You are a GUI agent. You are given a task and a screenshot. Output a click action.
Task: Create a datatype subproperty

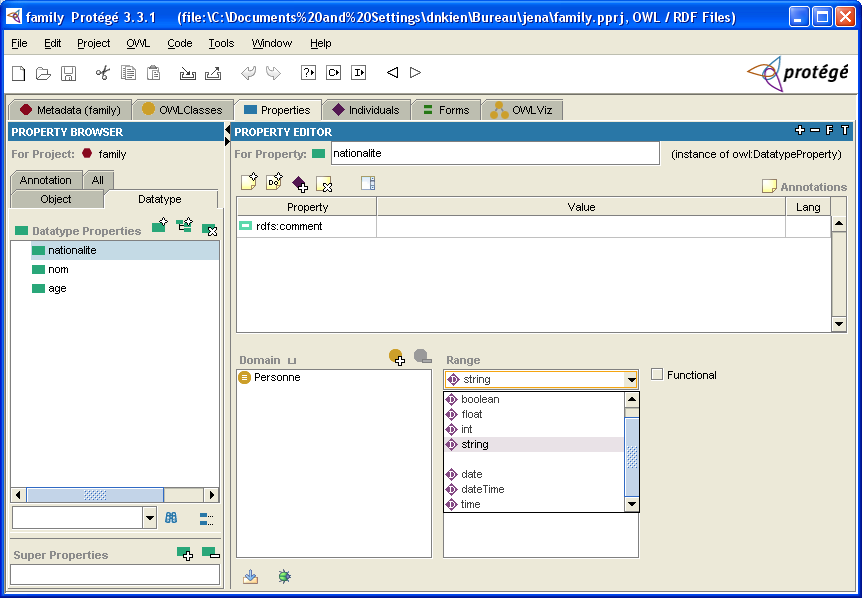(x=185, y=225)
